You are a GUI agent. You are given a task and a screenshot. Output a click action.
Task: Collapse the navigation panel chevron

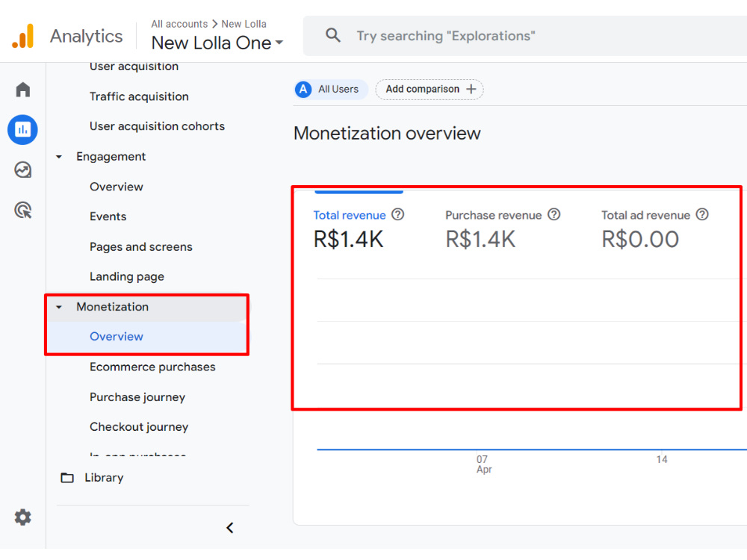[x=230, y=528]
